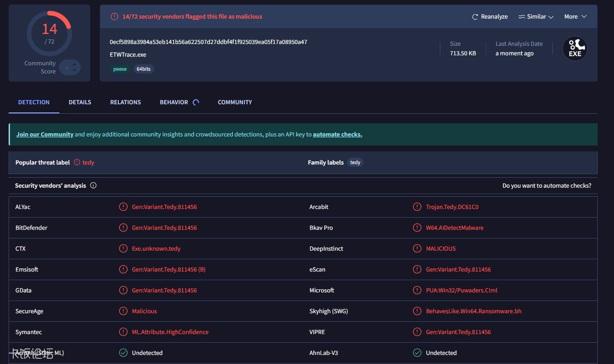
Task: Click the Similar waves icon in the header
Action: pos(522,16)
